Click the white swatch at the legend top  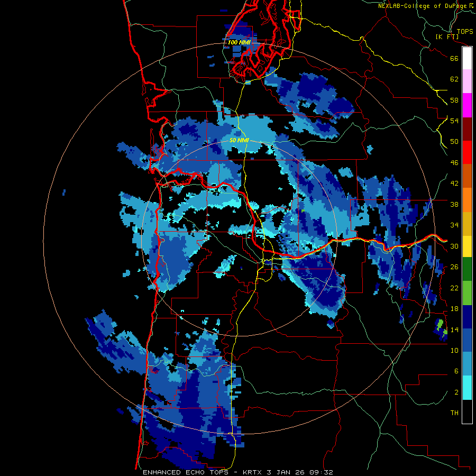tap(467, 58)
